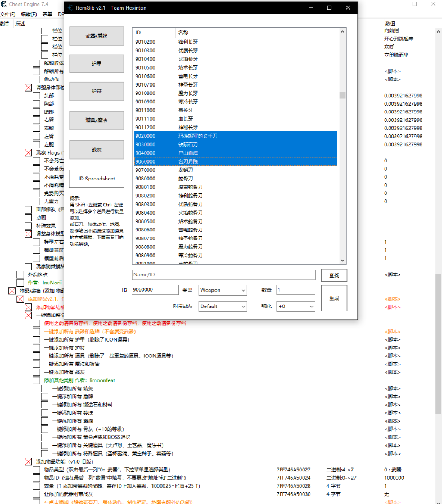The image size is (442, 504).
Task: Close the ItemGib v2.1 window
Action: tap(348, 8)
